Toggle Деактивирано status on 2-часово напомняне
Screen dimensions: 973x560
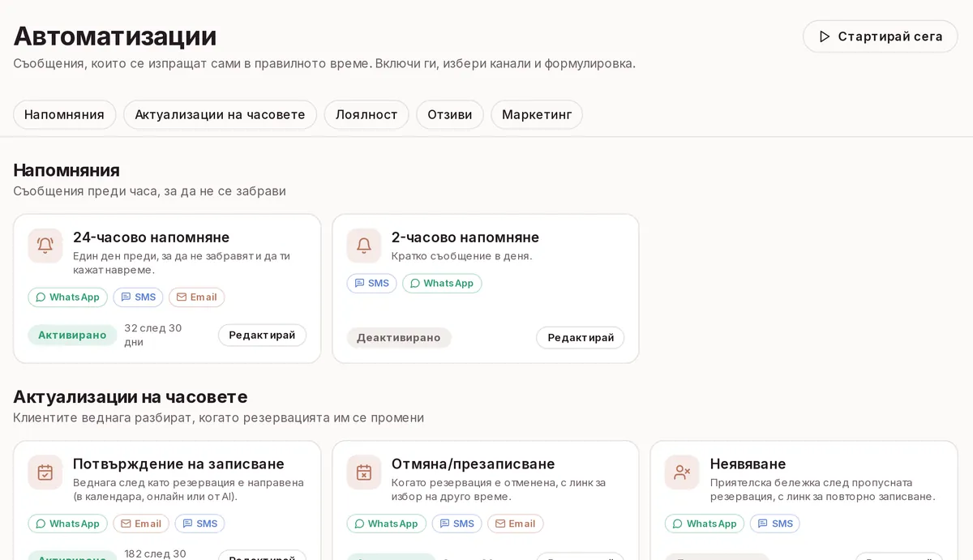pos(399,338)
